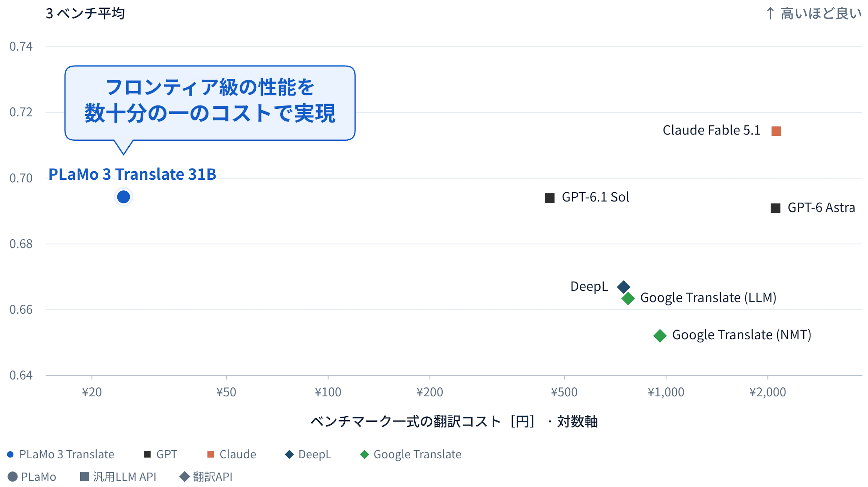Click the 0.66 y-axis tick label
The width and height of the screenshot is (868, 487).
click(21, 310)
